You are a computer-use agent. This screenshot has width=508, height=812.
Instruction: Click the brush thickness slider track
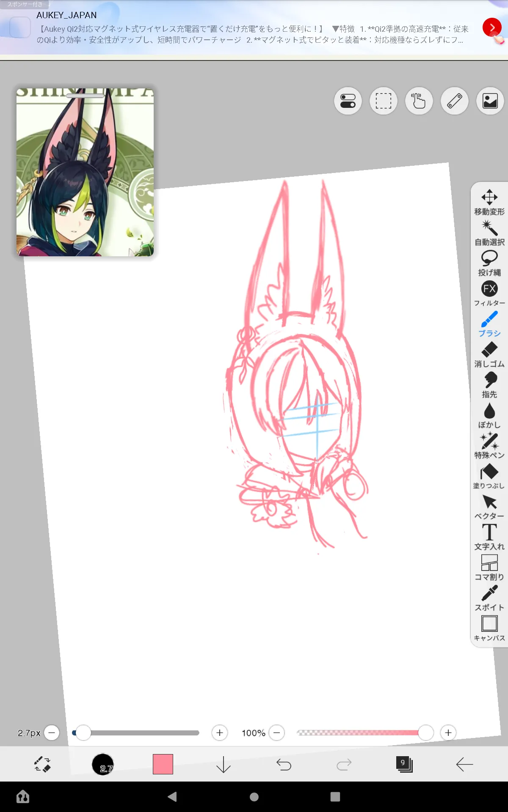pos(136,732)
